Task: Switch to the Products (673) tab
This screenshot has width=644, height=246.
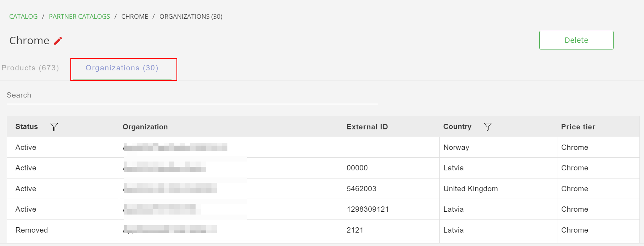Action: (x=30, y=68)
